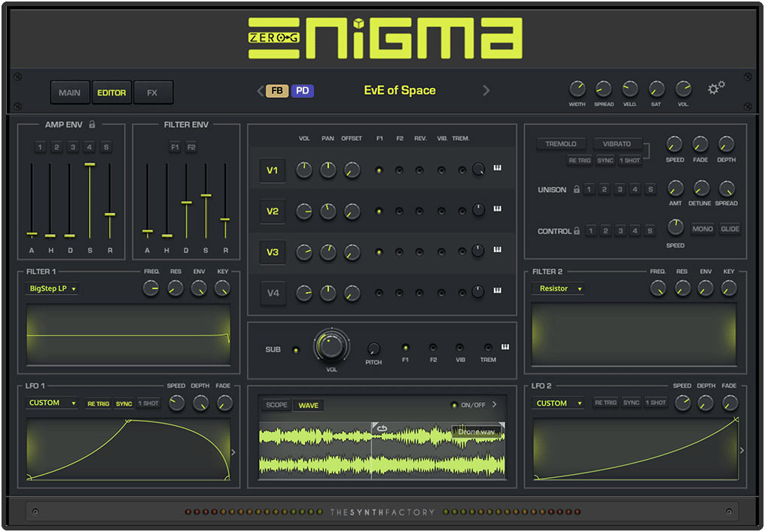Open the BigStep LP filter type dropdown

pos(53,289)
